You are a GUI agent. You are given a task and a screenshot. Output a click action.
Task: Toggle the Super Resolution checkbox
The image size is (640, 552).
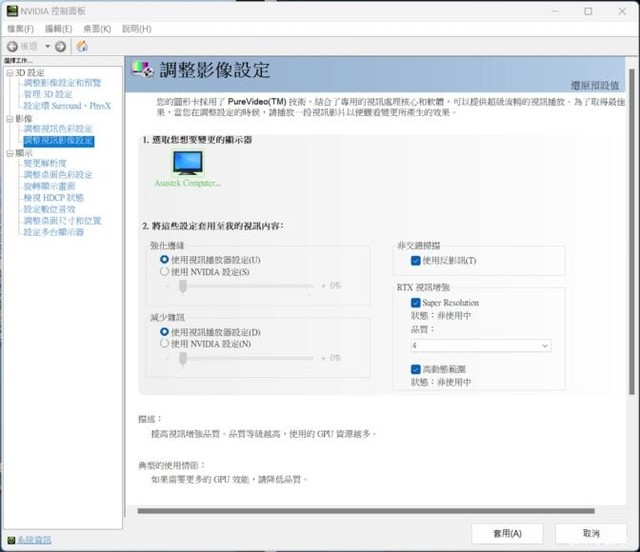click(x=416, y=303)
